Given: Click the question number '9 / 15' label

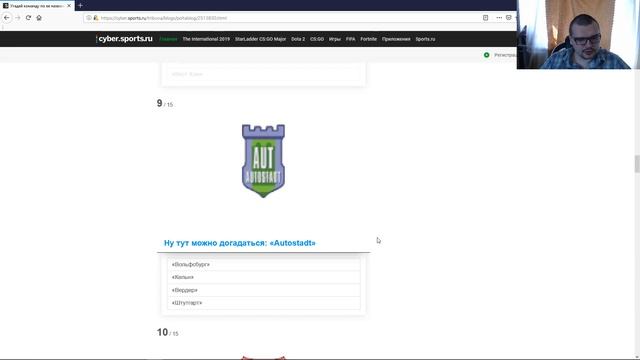Looking at the screenshot, I should click(x=165, y=104).
